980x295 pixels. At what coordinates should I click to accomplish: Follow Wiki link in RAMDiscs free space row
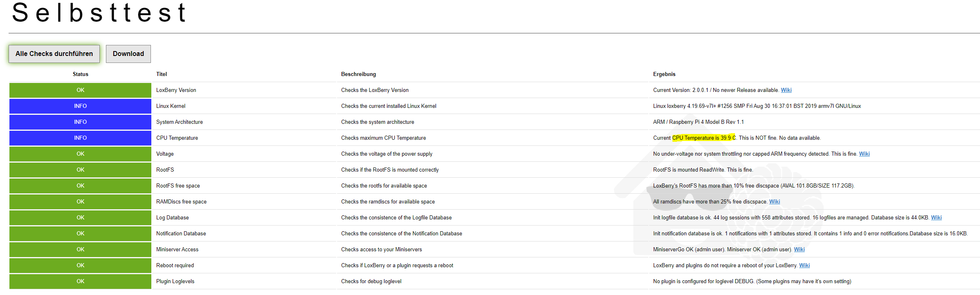(774, 202)
